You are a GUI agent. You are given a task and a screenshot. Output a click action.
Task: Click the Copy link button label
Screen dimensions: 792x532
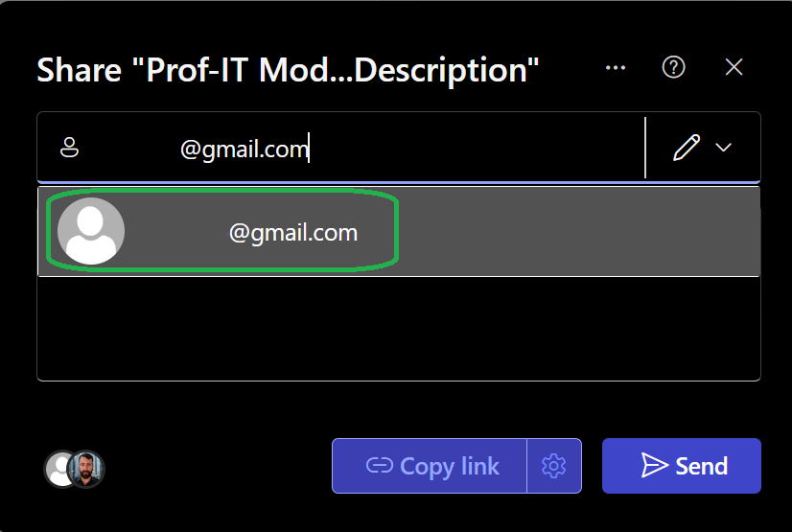coord(449,466)
